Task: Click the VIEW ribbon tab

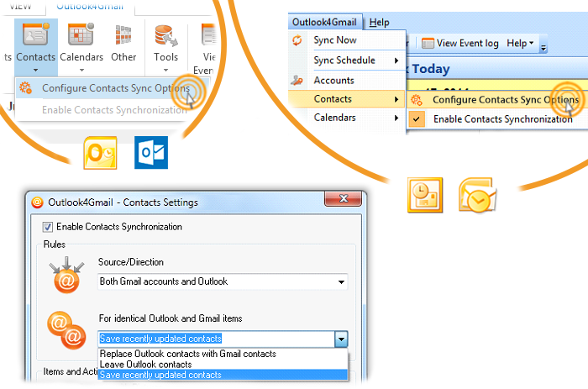Action: [21, 6]
